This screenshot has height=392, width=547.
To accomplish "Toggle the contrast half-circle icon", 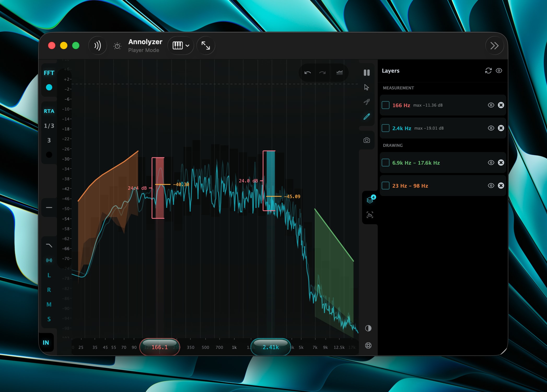I will click(x=368, y=328).
